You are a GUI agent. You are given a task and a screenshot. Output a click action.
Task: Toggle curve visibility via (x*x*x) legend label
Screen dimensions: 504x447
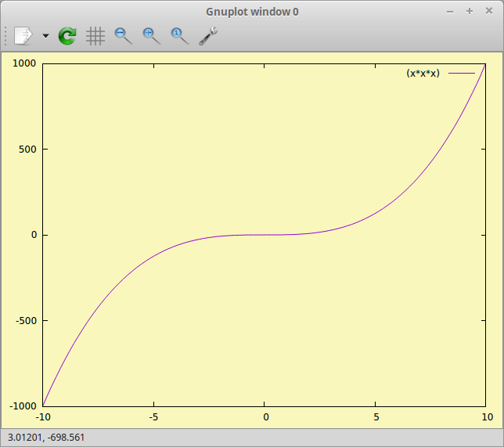pyautogui.click(x=423, y=73)
